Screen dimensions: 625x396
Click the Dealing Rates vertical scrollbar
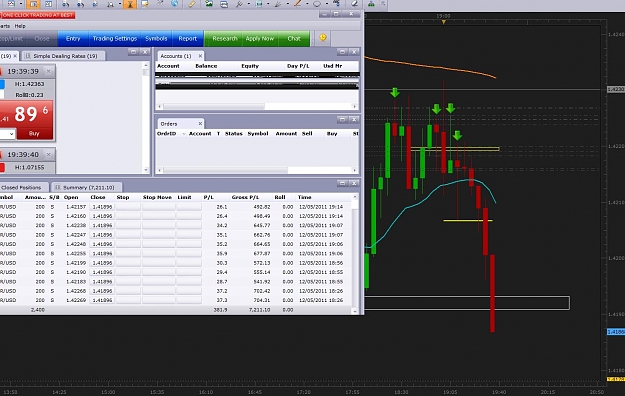145,117
